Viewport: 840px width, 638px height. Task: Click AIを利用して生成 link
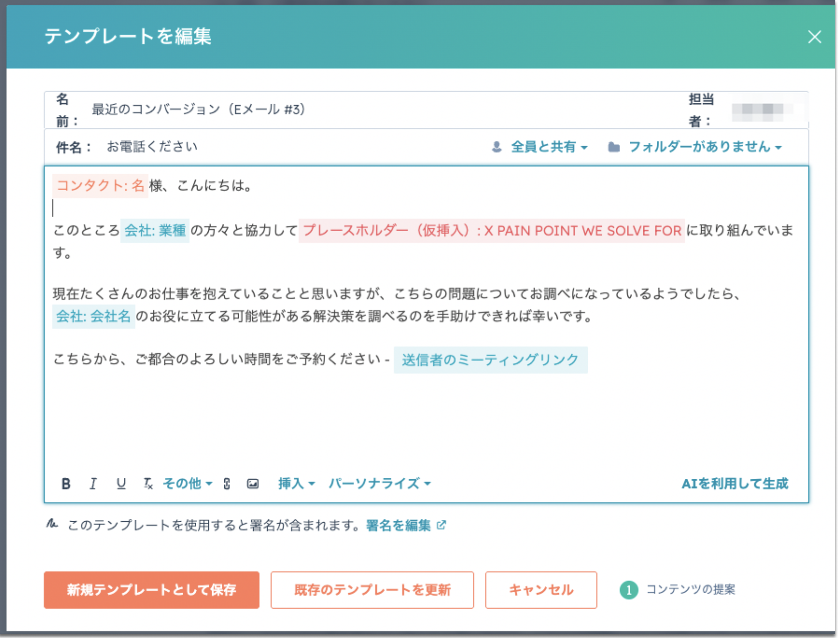point(734,484)
